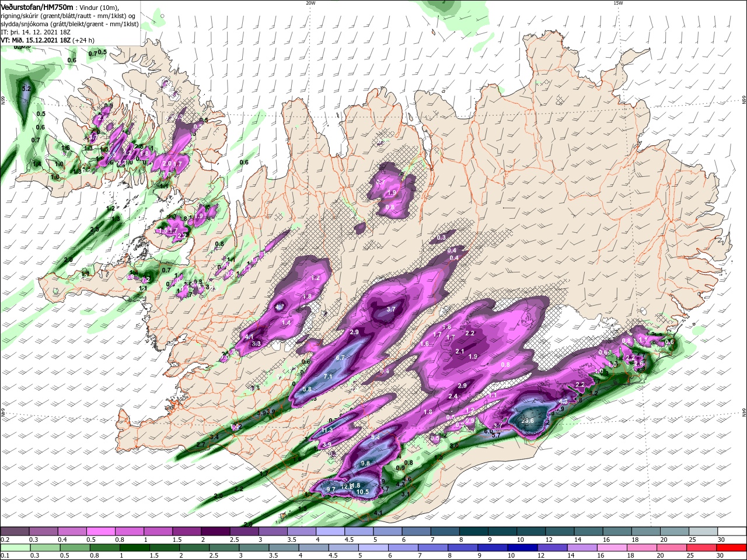Click the 2.7 rain value offshore

[x=201, y=444]
